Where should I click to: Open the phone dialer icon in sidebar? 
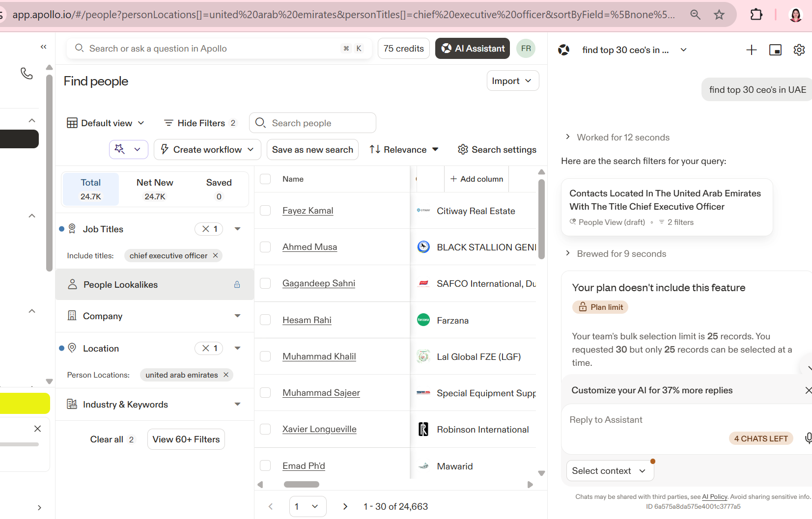coord(27,74)
